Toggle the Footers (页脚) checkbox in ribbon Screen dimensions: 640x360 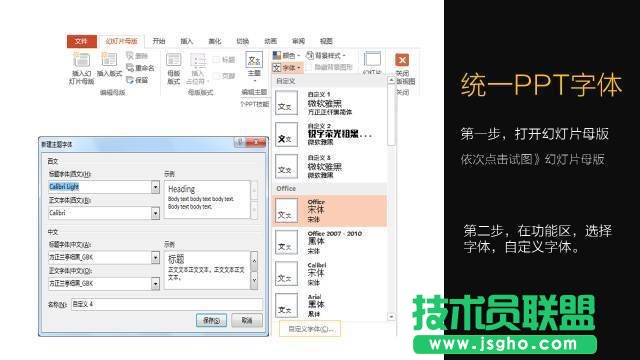(x=216, y=76)
